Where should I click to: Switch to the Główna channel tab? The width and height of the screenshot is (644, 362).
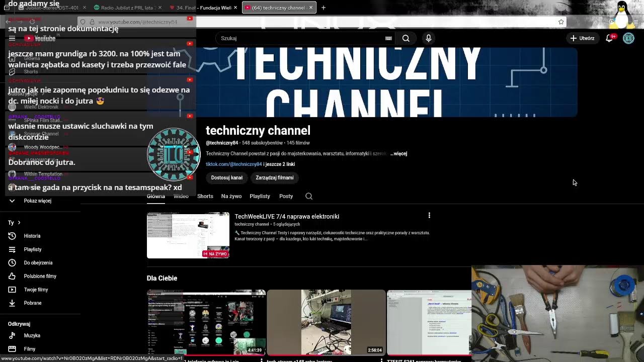click(156, 196)
